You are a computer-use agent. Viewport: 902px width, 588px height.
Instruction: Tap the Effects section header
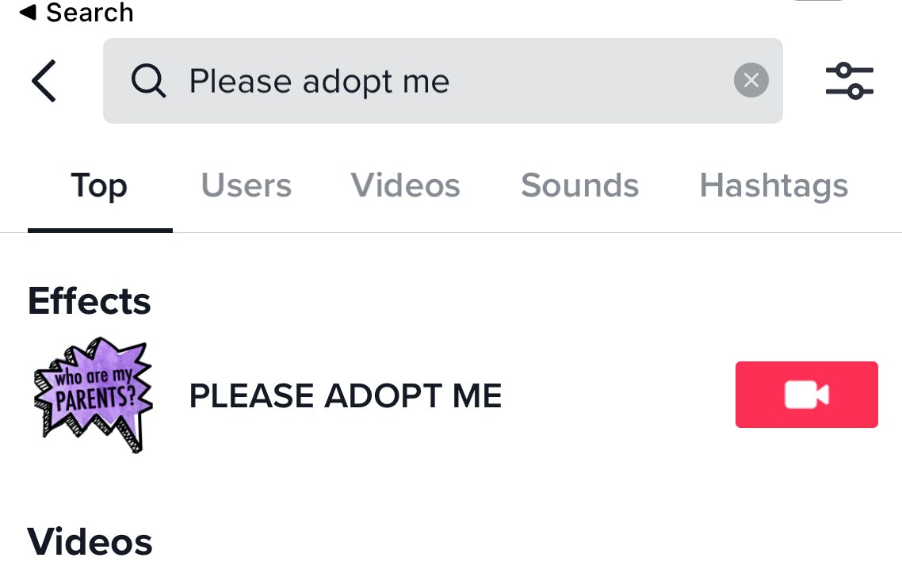tap(89, 300)
